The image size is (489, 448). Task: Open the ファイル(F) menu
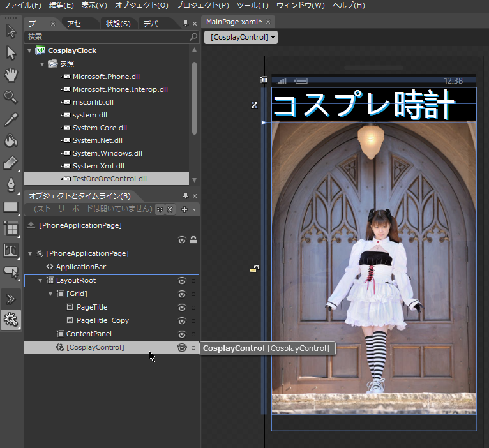click(22, 5)
